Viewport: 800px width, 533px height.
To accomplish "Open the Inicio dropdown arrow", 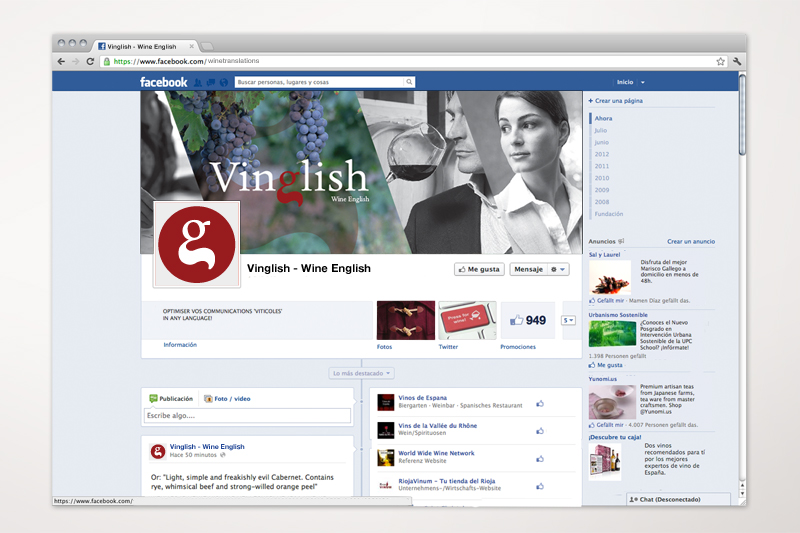I will click(643, 82).
